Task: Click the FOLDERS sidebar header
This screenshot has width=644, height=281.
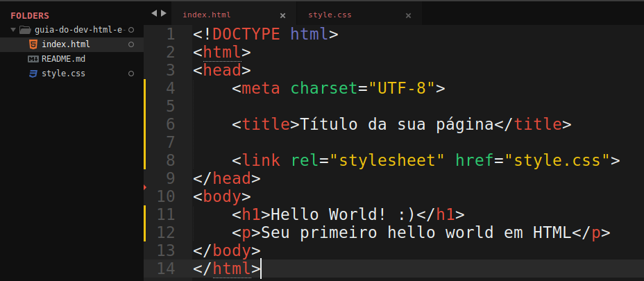Action: 30,15
